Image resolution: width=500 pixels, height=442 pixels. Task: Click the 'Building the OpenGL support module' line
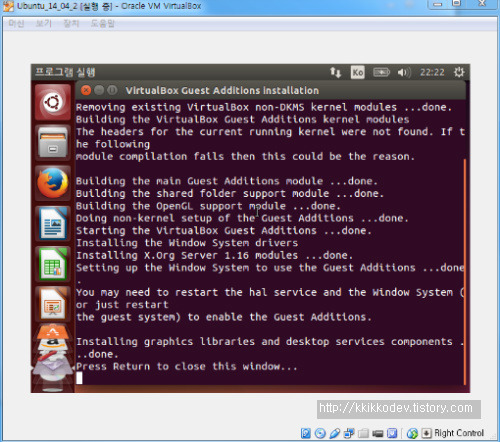208,206
